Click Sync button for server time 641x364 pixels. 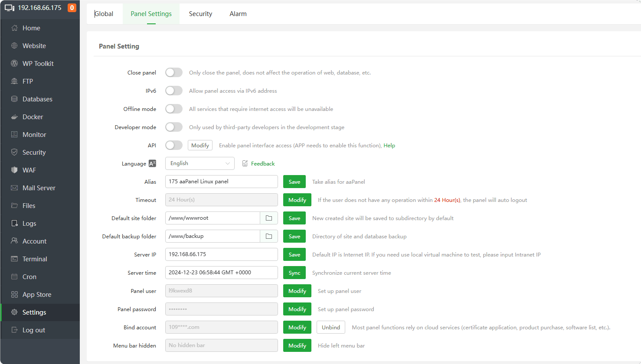click(294, 273)
